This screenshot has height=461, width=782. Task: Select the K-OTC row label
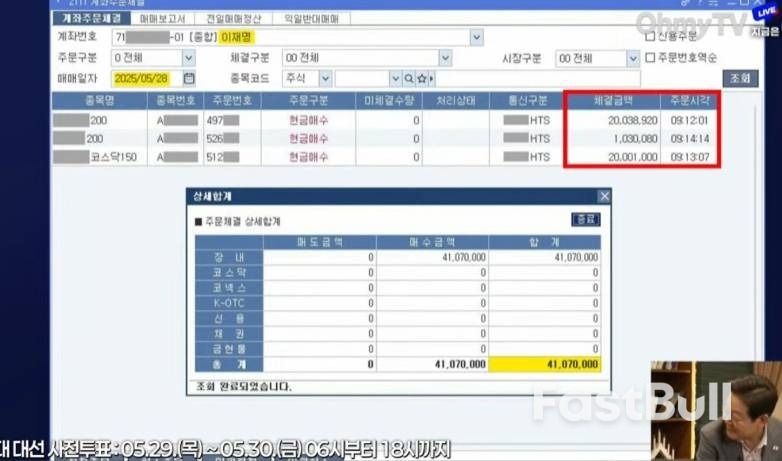[x=229, y=303]
